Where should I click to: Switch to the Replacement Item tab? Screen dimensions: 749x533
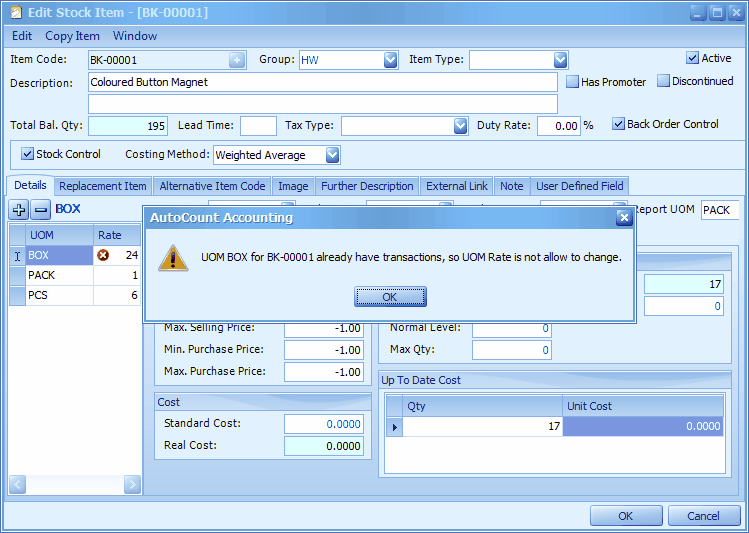(x=103, y=186)
